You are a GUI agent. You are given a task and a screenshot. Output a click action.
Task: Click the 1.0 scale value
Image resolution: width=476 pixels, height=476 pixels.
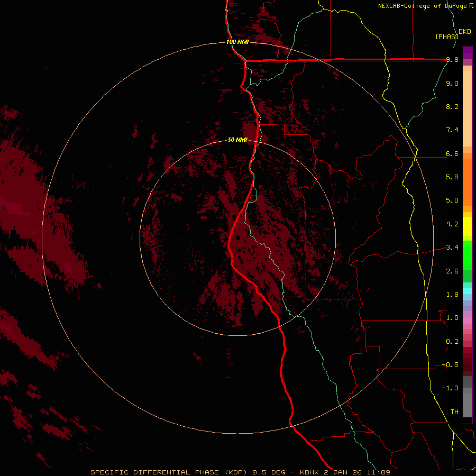click(x=452, y=318)
